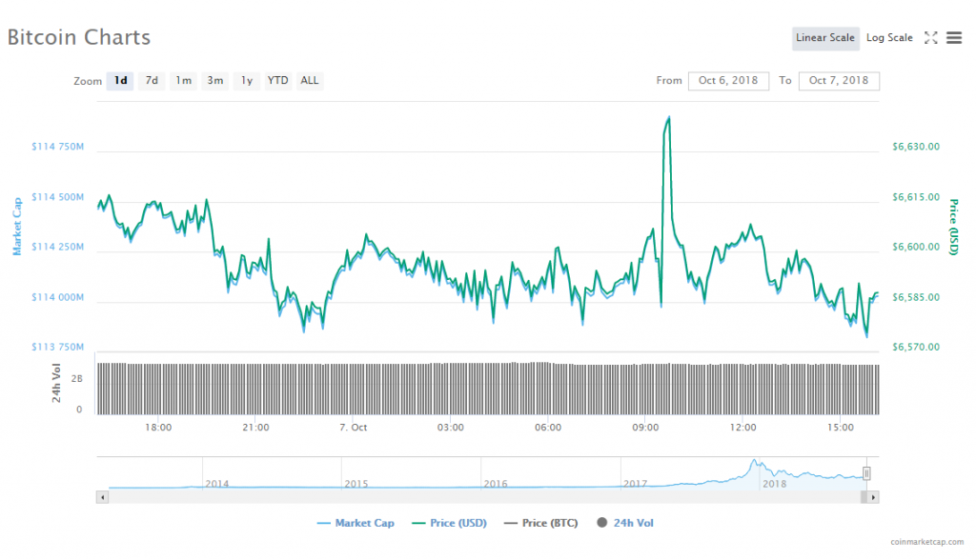976x560 pixels.
Task: Set zoom to 1m
Action: click(x=183, y=81)
